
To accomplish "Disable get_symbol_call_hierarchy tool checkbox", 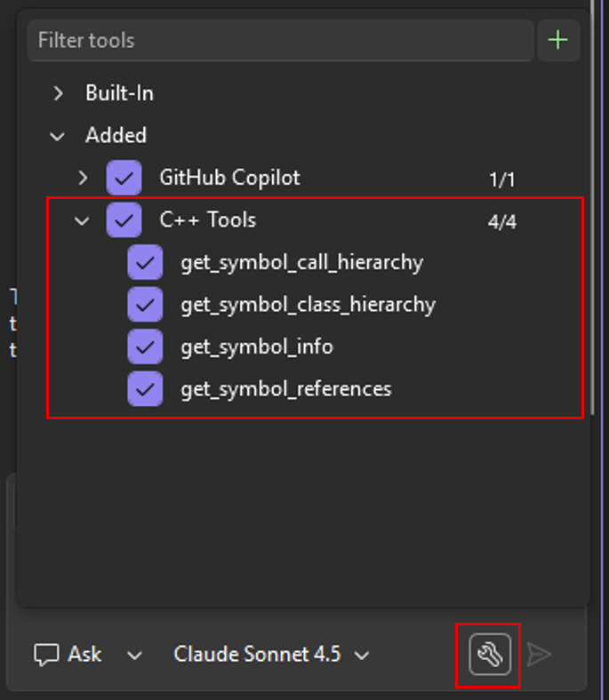I will point(145,262).
